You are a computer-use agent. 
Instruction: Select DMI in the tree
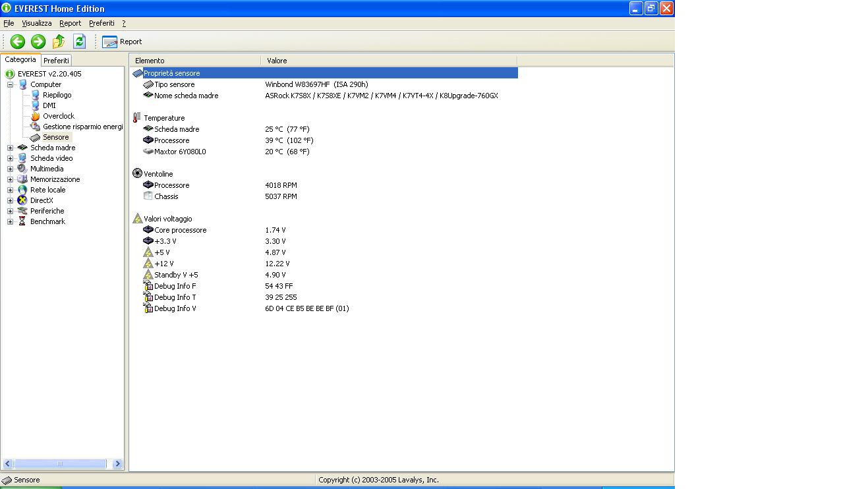click(x=49, y=105)
